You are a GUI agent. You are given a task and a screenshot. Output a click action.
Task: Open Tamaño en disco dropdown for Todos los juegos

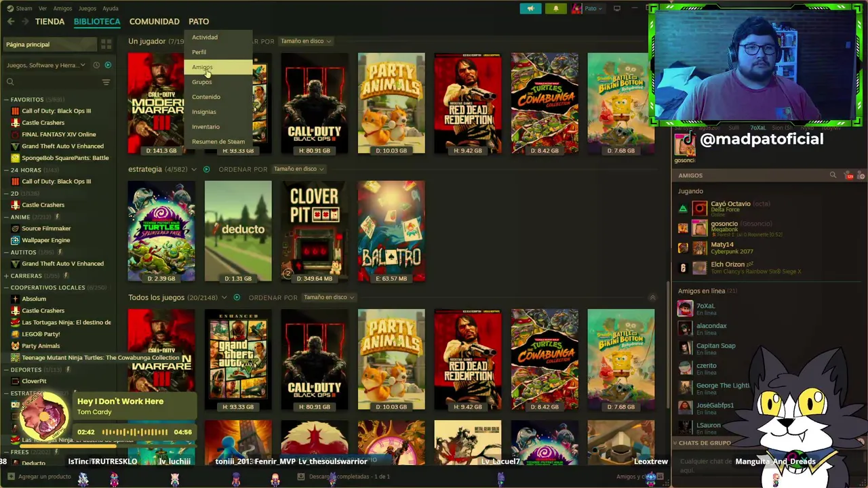click(x=329, y=298)
